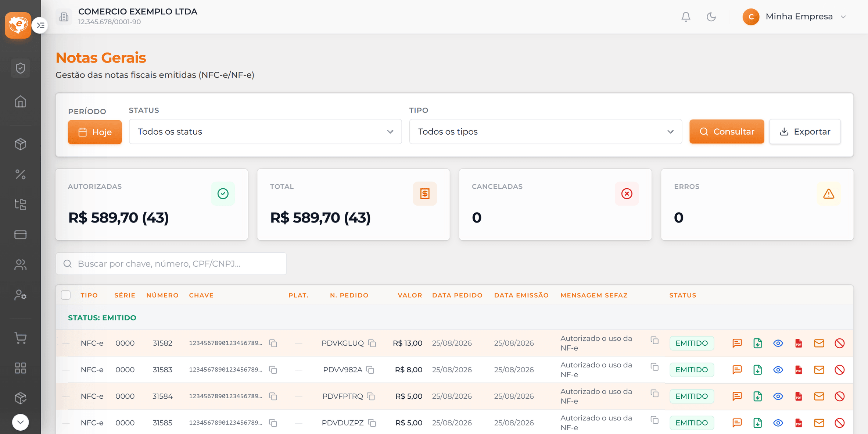
Task: Open the credit card sidebar icon
Action: (x=21, y=235)
